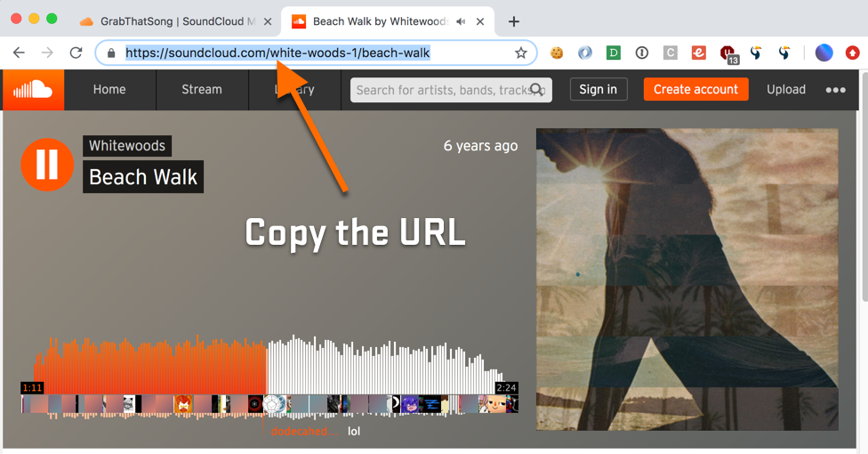The width and height of the screenshot is (868, 454).
Task: Seek back in the orange played waveform
Action: (x=149, y=366)
